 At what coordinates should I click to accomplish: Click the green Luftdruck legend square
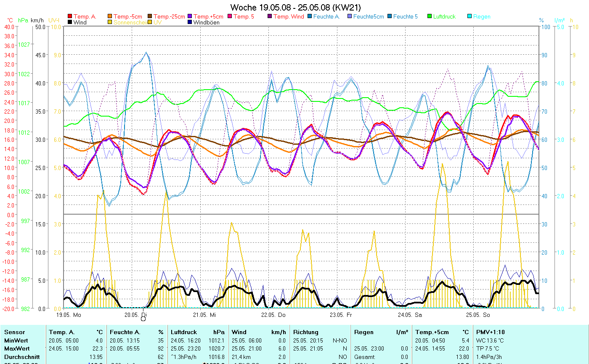(430, 16)
